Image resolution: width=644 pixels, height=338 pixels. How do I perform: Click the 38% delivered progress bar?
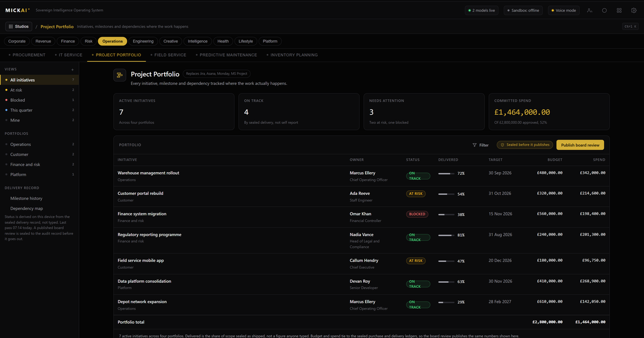(446, 214)
